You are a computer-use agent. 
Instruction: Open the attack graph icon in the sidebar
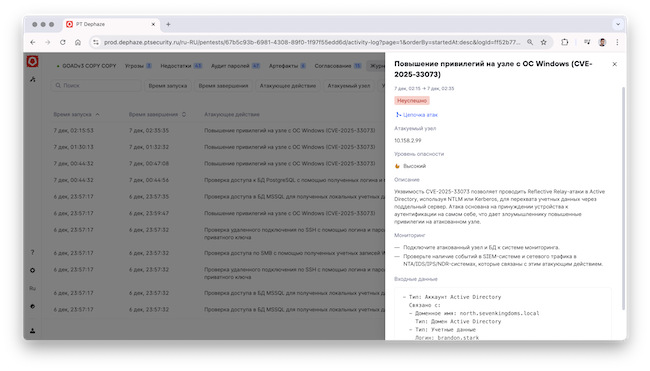pos(33,79)
